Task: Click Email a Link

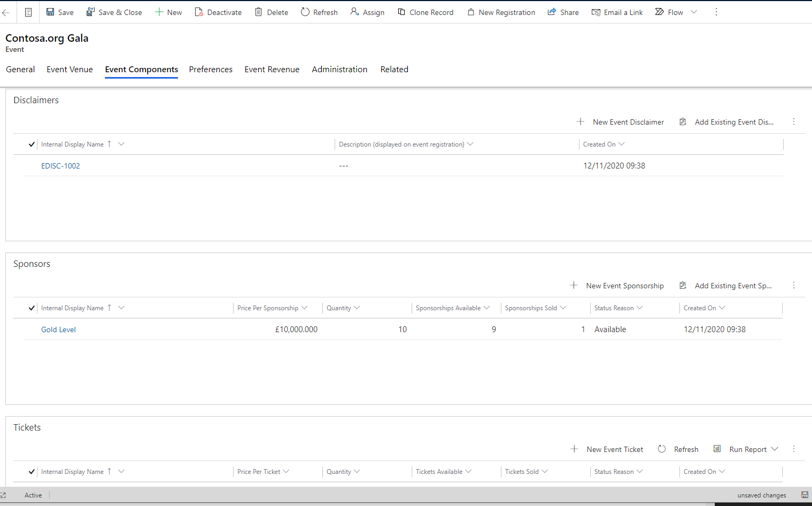Action: 617,12
